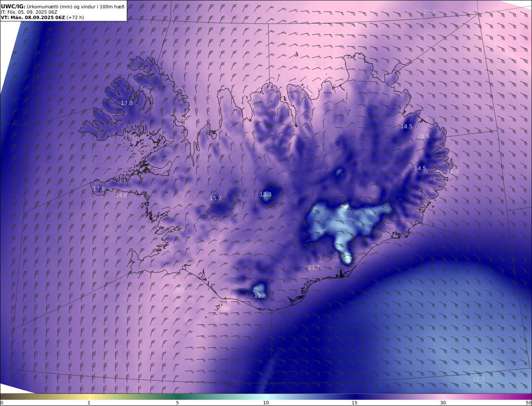Click the 25.3 value label
Image resolution: width=532 pixels, height=406 pixels.
452,171
